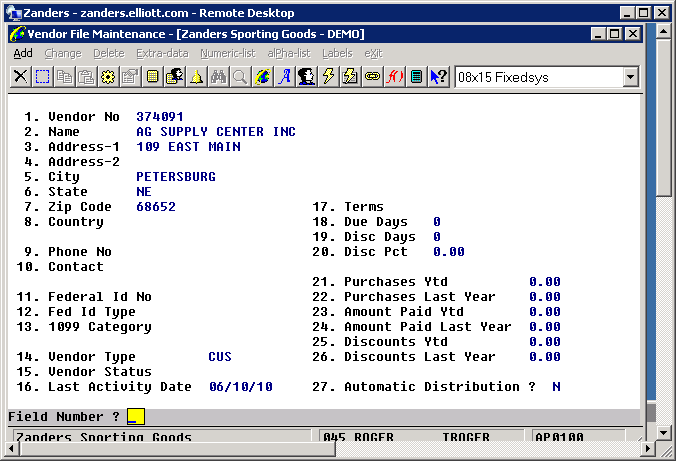
Task: Click the last activity date 06/10/10
Action: 241,386
